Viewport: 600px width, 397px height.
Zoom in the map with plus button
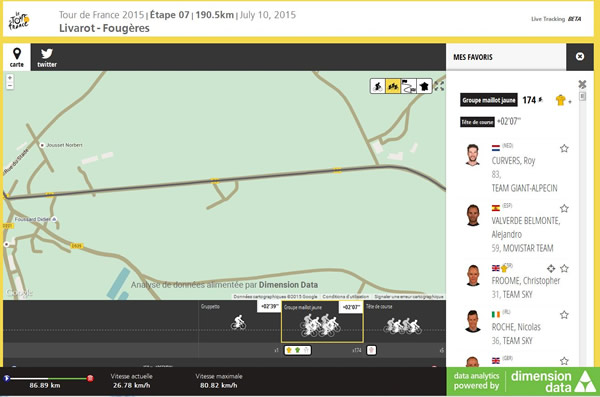click(10, 78)
